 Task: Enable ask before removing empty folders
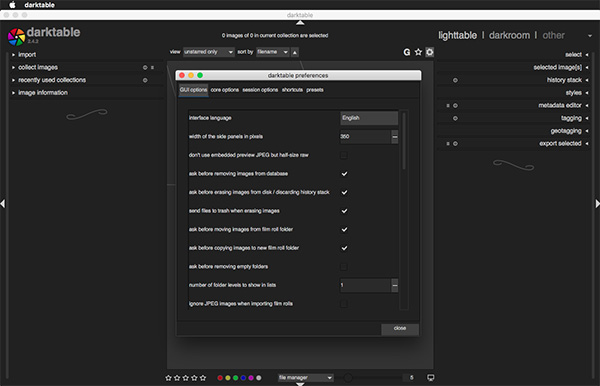(x=344, y=267)
